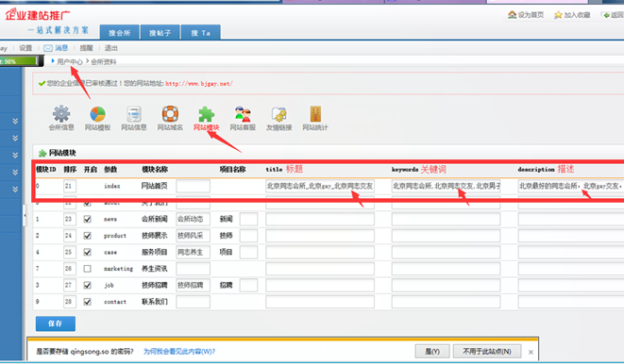The image size is (624, 364).
Task: Click the 不用于此站点(N) button
Action: [x=487, y=352]
